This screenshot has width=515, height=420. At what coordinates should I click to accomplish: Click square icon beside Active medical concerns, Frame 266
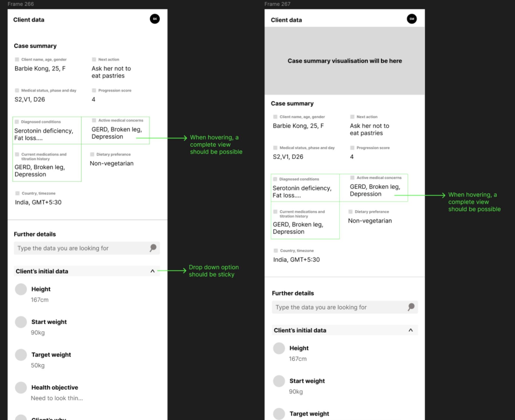(94, 120)
